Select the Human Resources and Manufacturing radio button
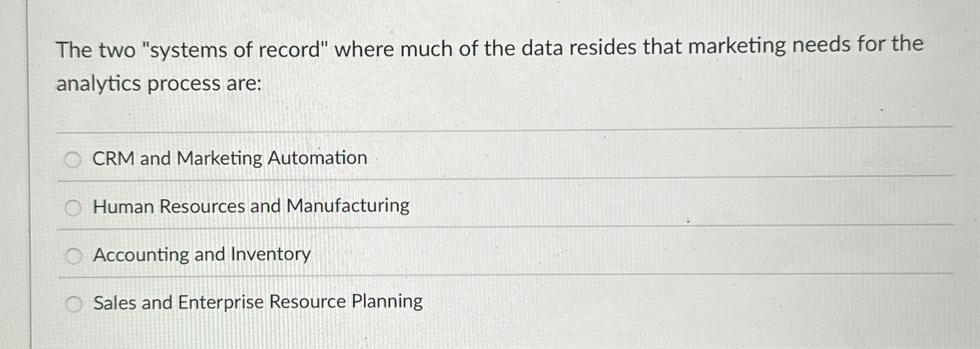The height and width of the screenshot is (349, 980). (x=73, y=208)
